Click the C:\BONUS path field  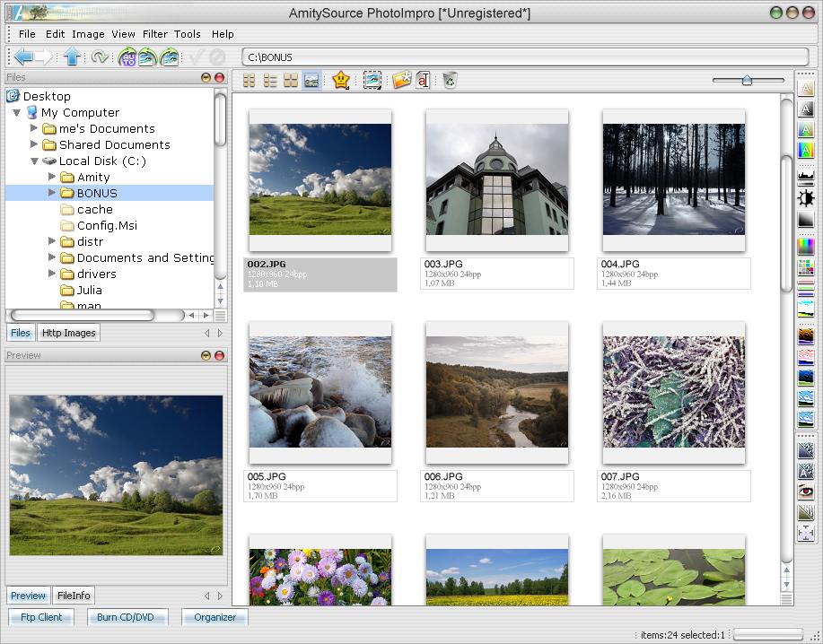point(525,57)
